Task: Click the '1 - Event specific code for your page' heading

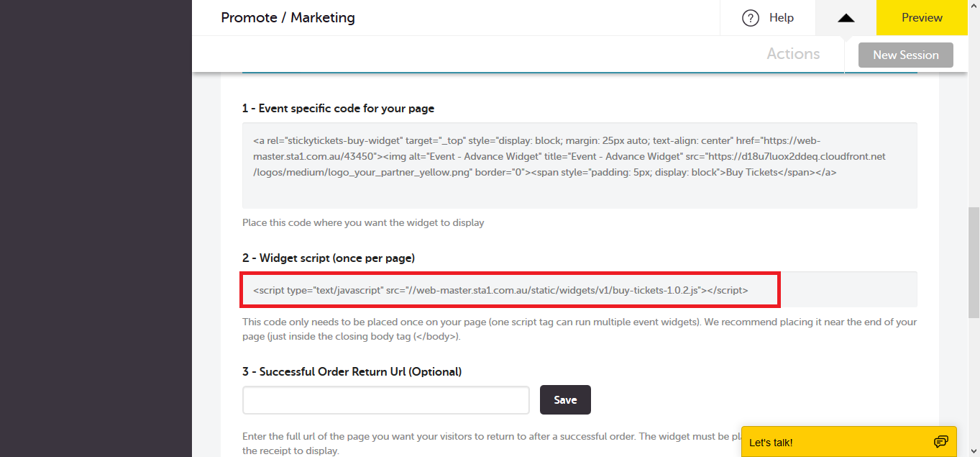Action: (x=338, y=109)
